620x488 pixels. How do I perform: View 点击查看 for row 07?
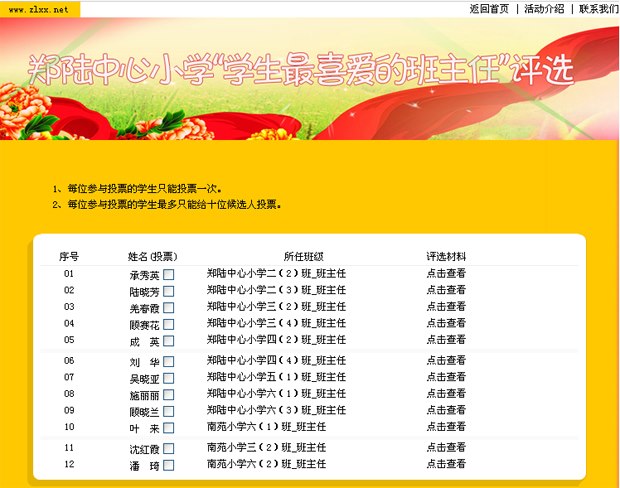coord(446,377)
